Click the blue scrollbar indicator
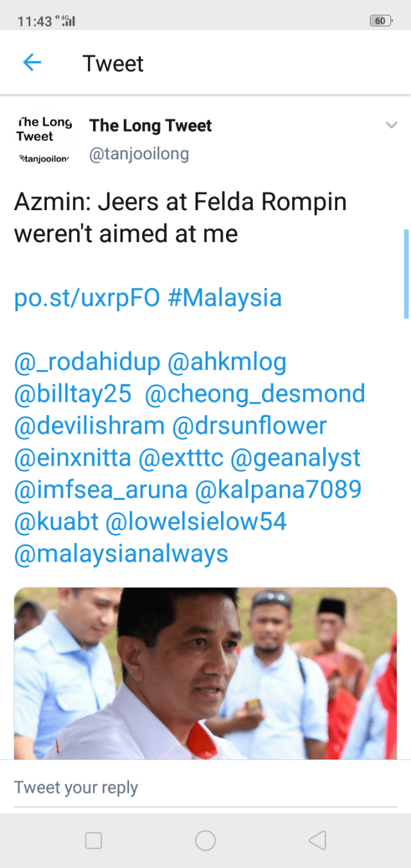The height and width of the screenshot is (868, 411). [x=406, y=274]
